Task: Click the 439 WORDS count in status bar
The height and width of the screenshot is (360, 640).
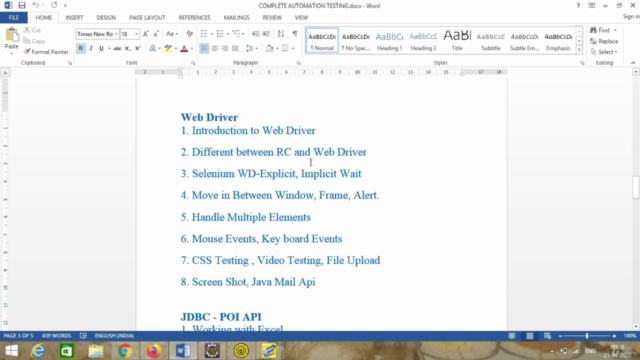Action: point(56,336)
